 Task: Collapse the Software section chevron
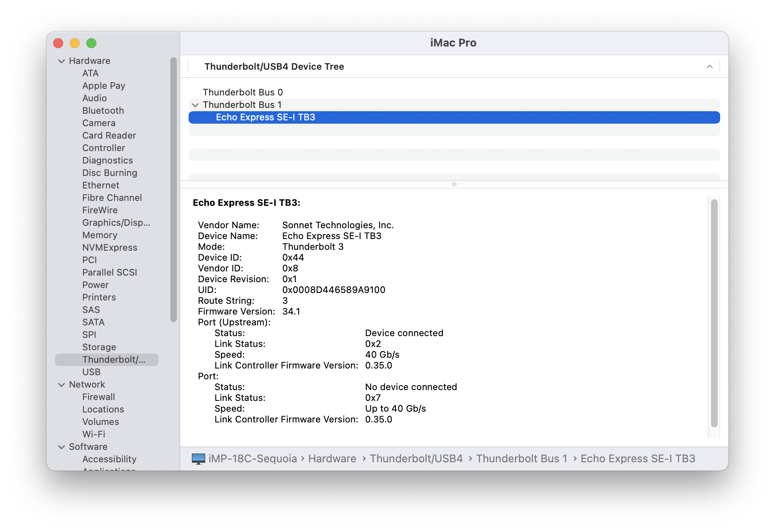pyautogui.click(x=61, y=447)
